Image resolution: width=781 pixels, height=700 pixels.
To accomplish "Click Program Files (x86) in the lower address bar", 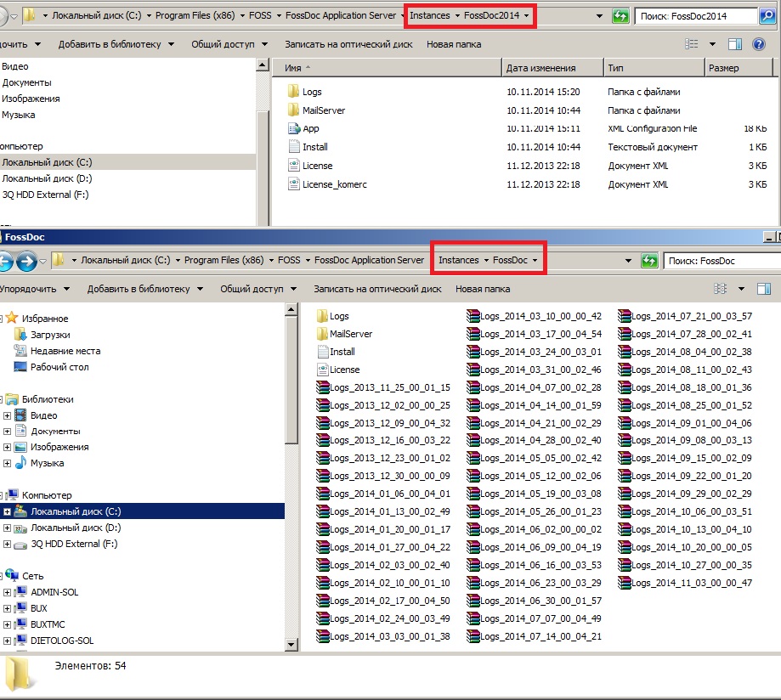I will (224, 260).
